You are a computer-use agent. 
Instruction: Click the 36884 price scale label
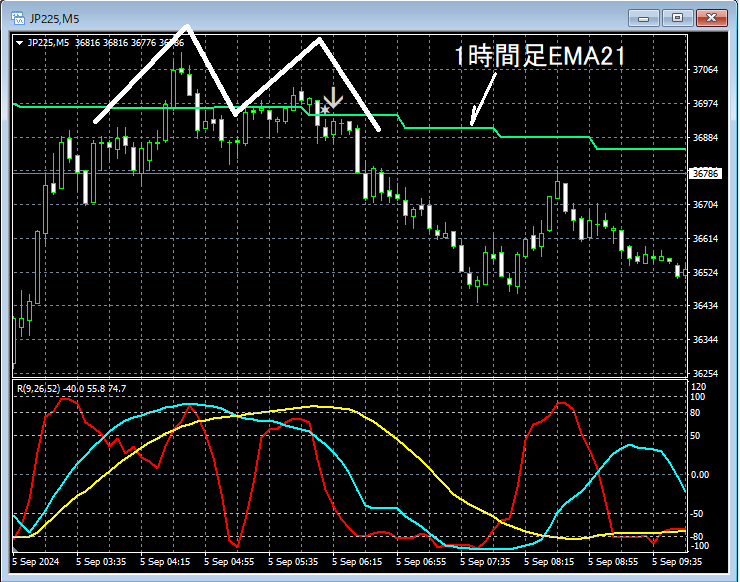click(x=705, y=138)
